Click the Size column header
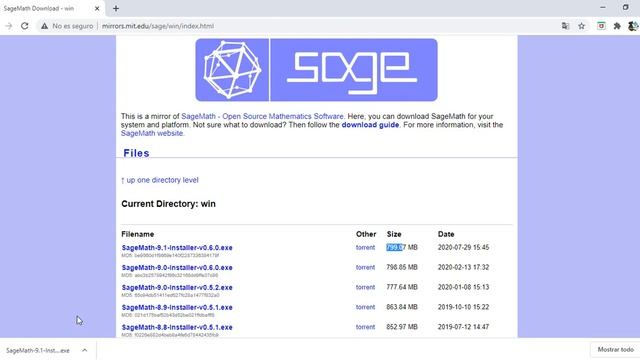The height and width of the screenshot is (360, 640). (x=394, y=234)
